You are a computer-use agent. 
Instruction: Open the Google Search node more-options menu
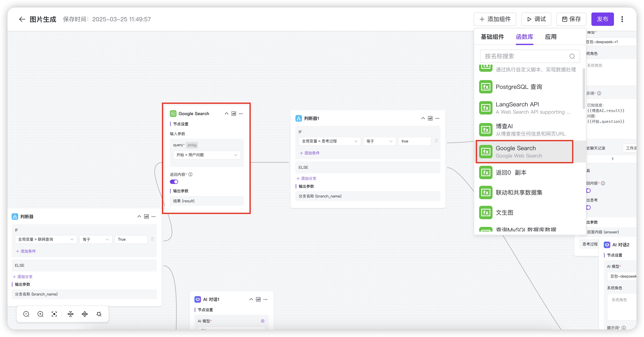pyautogui.click(x=241, y=114)
